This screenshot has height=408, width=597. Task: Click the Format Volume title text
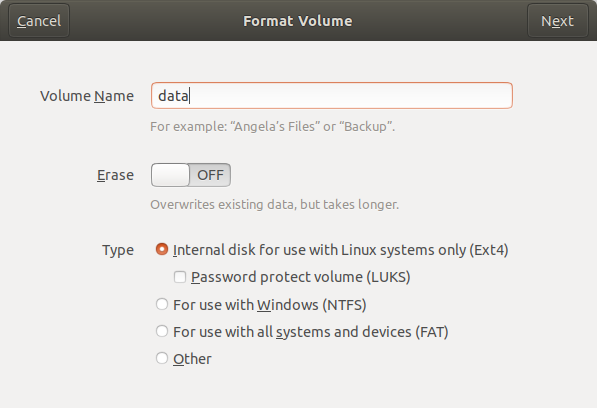tap(298, 21)
